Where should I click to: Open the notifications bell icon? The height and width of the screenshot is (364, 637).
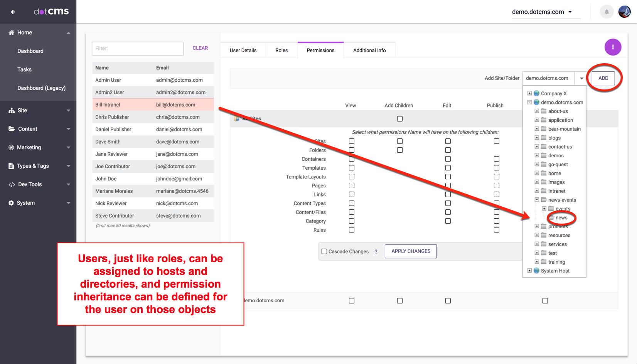click(607, 12)
